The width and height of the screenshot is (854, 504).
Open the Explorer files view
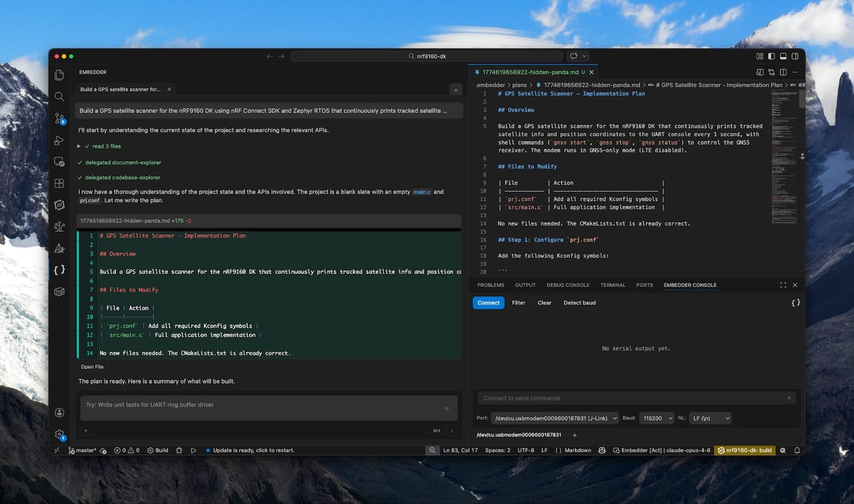[59, 75]
